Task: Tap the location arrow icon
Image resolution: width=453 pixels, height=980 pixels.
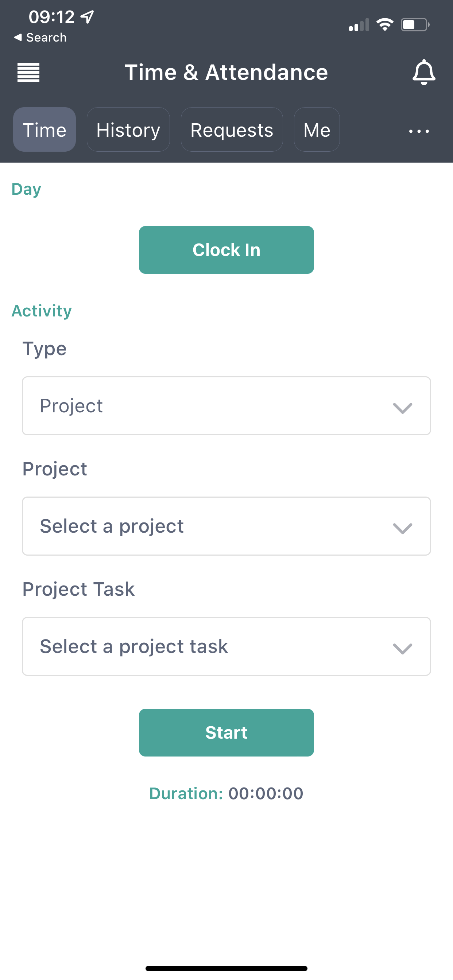Action: [88, 17]
